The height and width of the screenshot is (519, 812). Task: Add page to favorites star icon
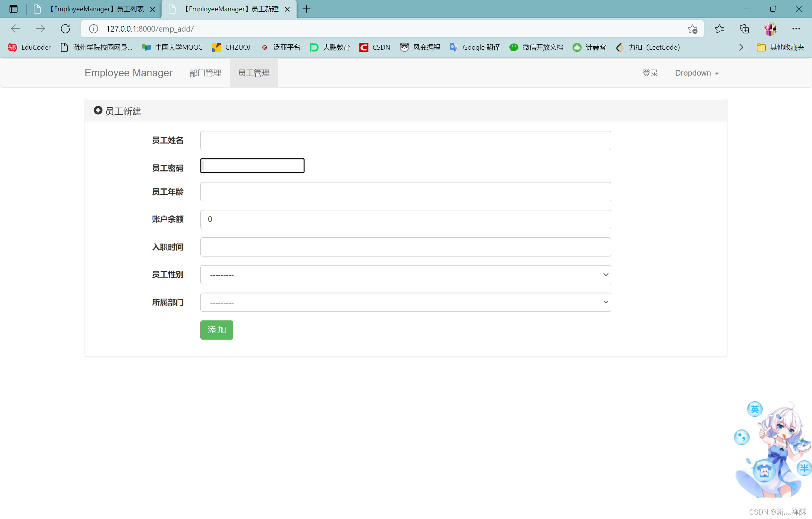(x=692, y=29)
